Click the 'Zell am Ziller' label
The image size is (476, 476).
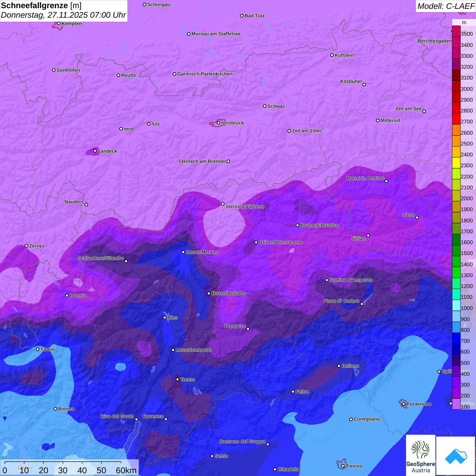tap(307, 131)
